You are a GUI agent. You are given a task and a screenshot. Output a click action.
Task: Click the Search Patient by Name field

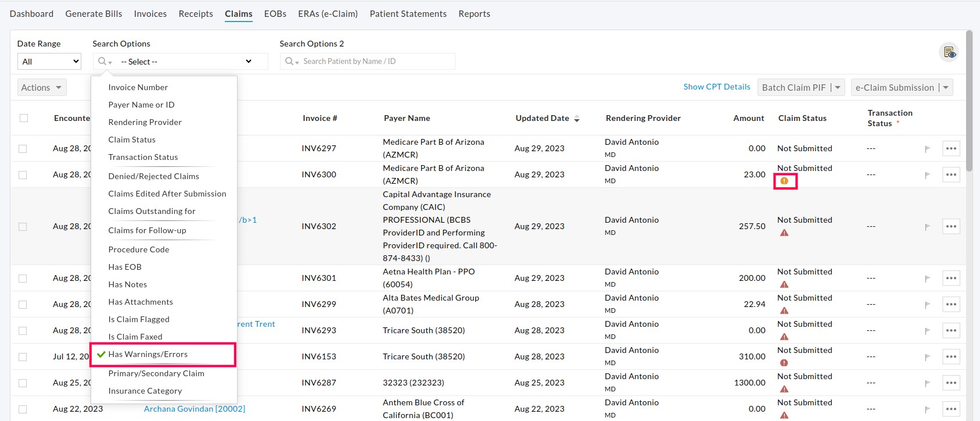378,61
